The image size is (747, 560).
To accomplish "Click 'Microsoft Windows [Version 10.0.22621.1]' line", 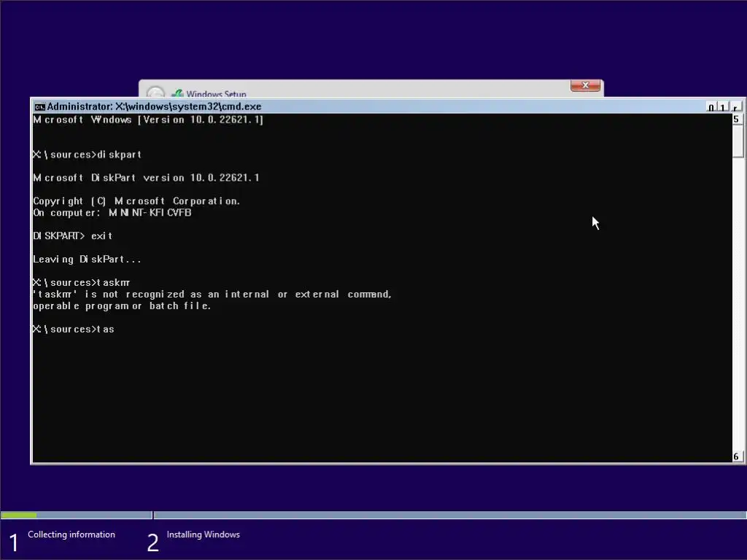I will click(148, 120).
